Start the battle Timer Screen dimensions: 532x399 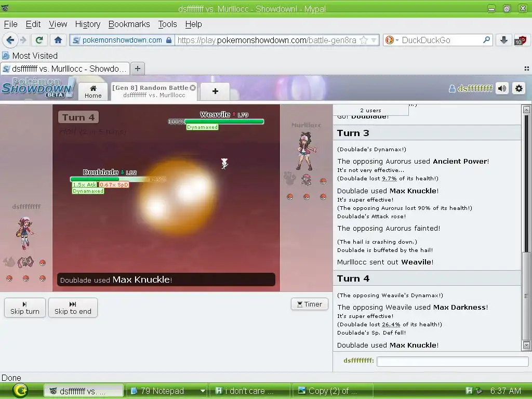[x=310, y=304]
